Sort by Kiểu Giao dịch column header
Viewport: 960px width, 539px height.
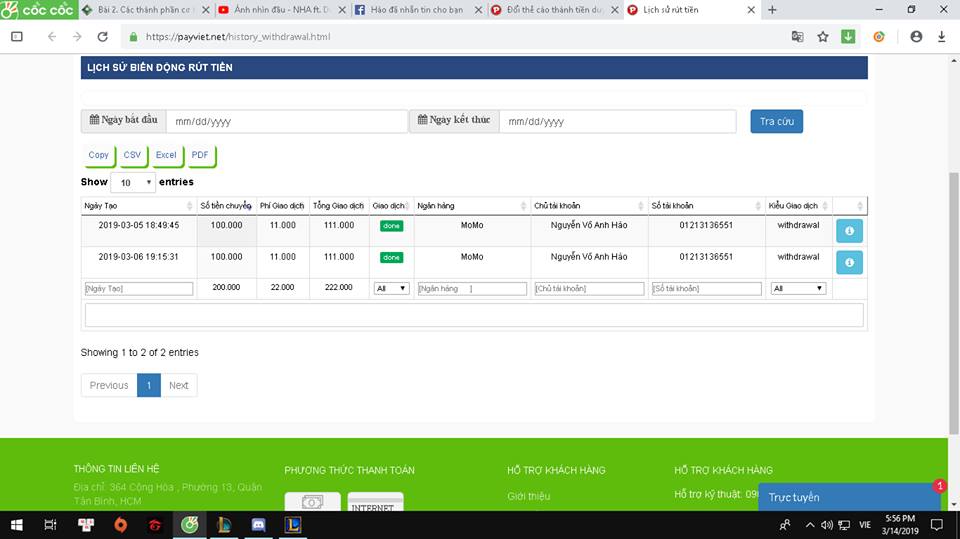click(798, 206)
